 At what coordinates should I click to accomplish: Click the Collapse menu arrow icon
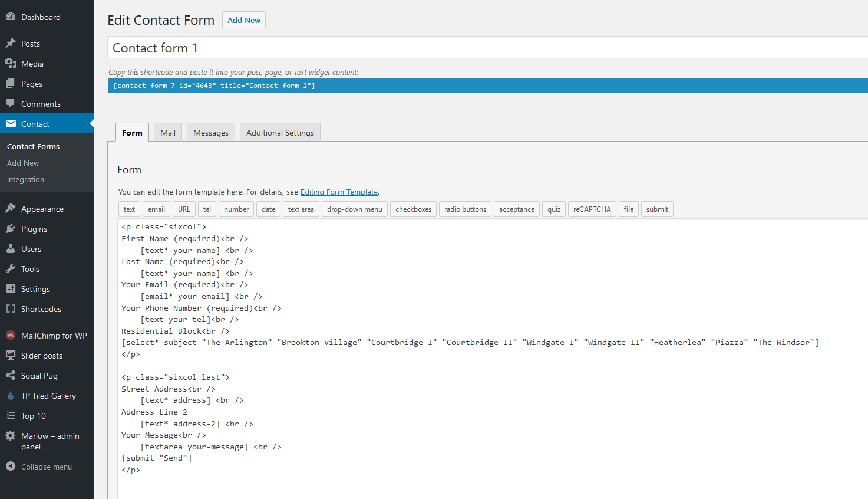coord(11,467)
